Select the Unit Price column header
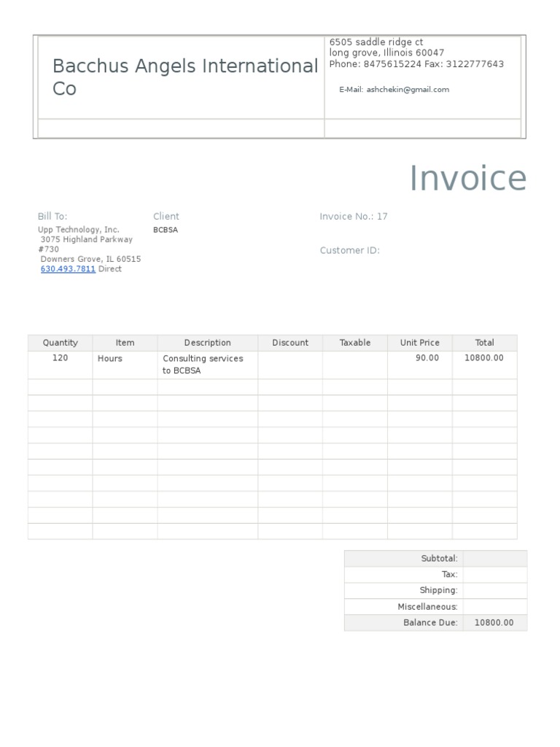The image size is (560, 747). (419, 343)
